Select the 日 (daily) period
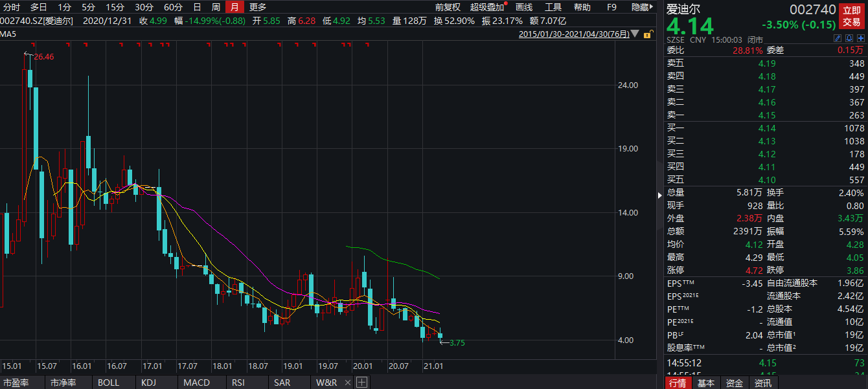Screen dimensions: 868x389 [x=198, y=7]
